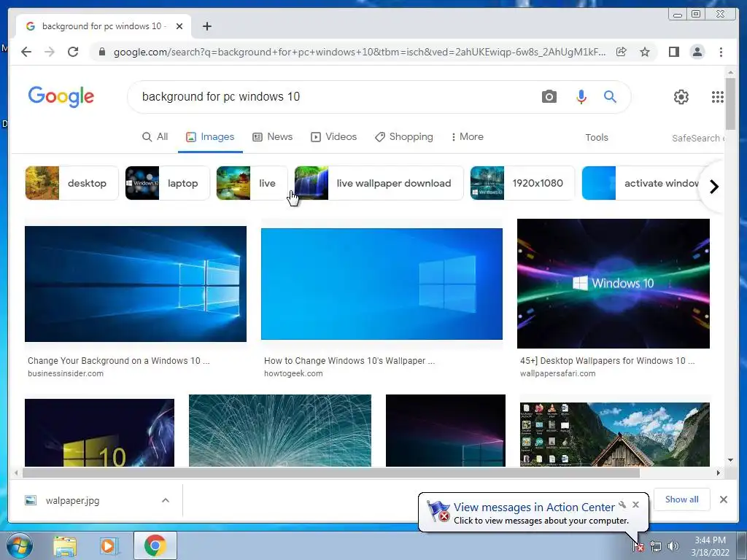Open the Chrome profile avatar

pos(697,52)
